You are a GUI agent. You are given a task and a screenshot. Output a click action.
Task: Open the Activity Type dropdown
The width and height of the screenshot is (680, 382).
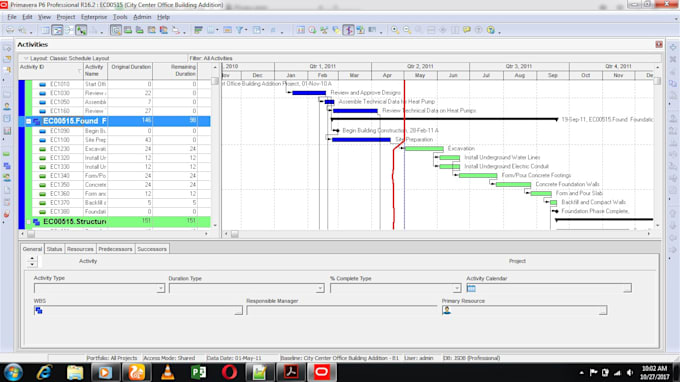coord(160,288)
